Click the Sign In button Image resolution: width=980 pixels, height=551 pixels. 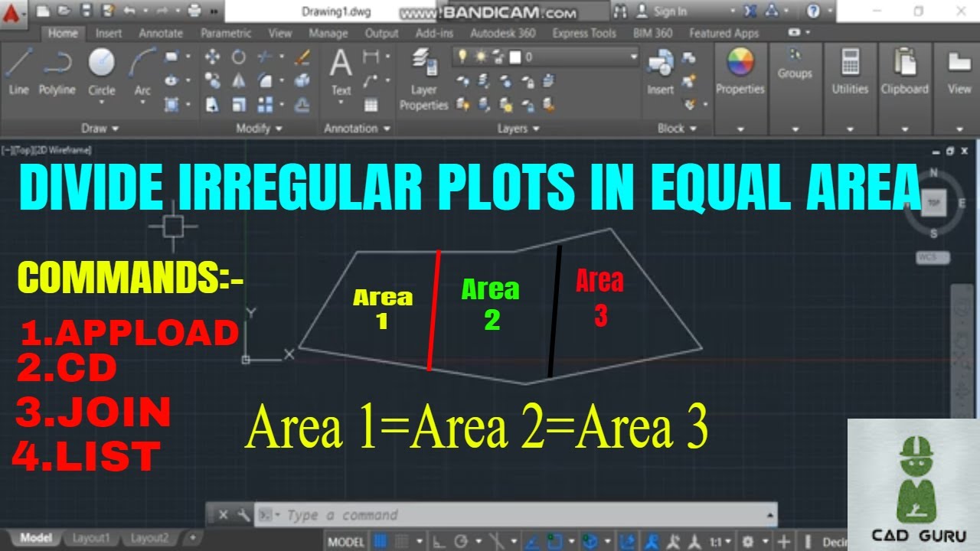pyautogui.click(x=663, y=11)
